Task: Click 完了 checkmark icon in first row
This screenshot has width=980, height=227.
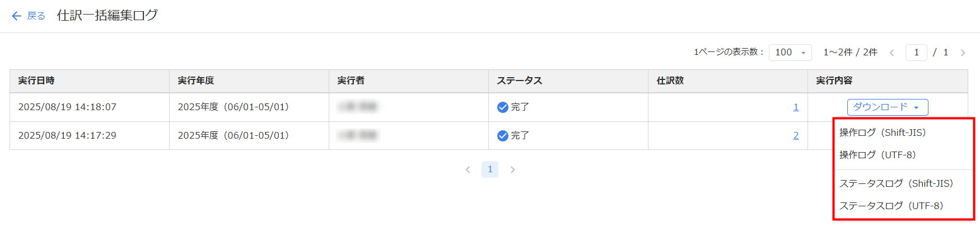Action: click(x=502, y=107)
